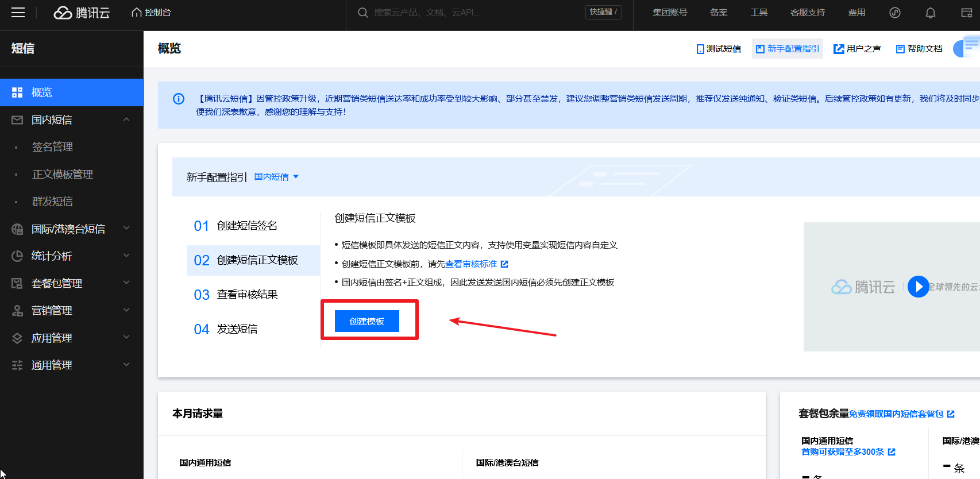Open the 帮助文档 link

click(x=919, y=49)
